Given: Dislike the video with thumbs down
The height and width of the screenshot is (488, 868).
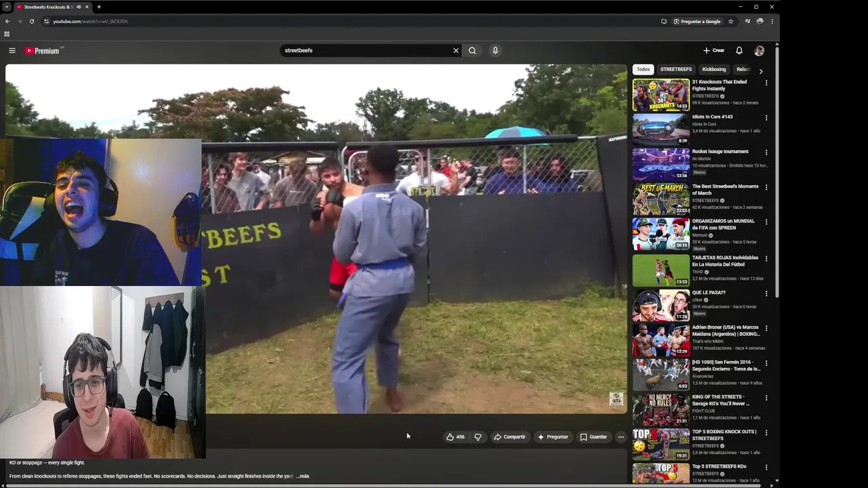Looking at the screenshot, I should [x=478, y=437].
